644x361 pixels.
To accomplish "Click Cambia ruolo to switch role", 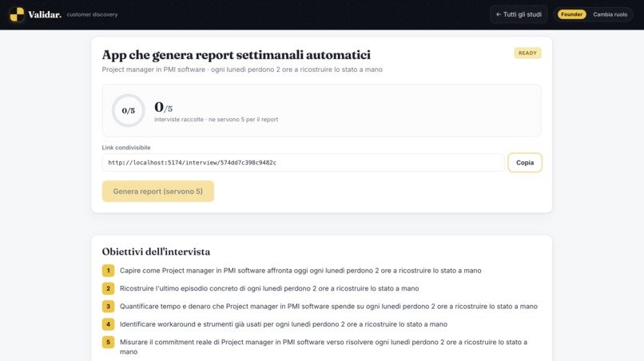I will click(x=610, y=14).
